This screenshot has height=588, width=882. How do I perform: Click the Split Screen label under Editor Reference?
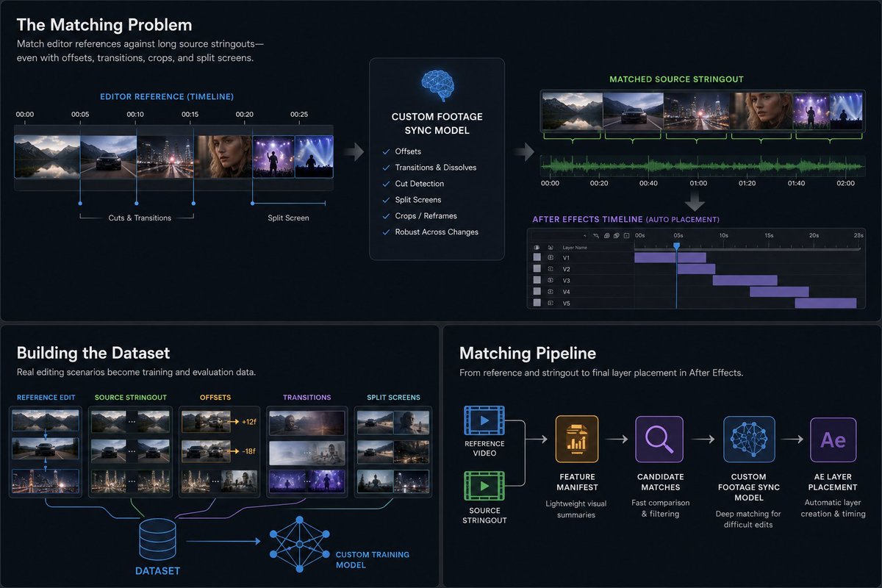point(288,218)
